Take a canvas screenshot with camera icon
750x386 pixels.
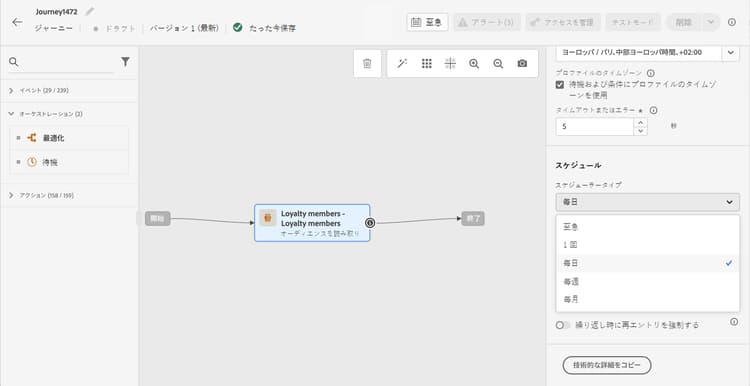522,64
